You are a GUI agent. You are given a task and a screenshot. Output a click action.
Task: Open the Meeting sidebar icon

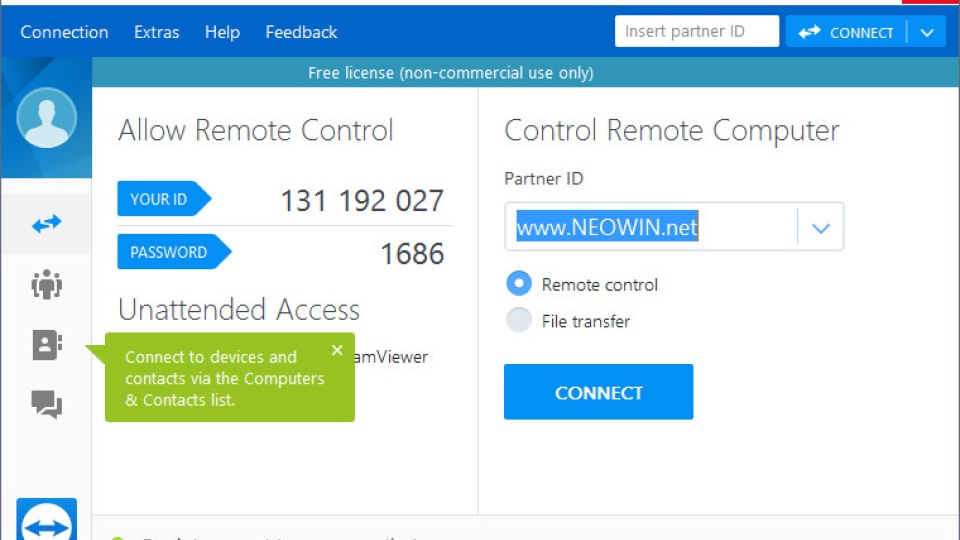(x=46, y=285)
